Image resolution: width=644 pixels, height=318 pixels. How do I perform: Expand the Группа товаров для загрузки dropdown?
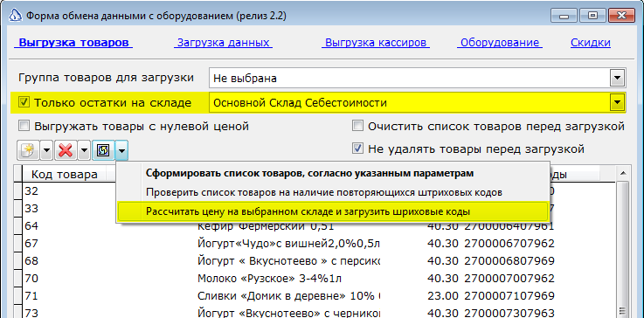pos(617,78)
